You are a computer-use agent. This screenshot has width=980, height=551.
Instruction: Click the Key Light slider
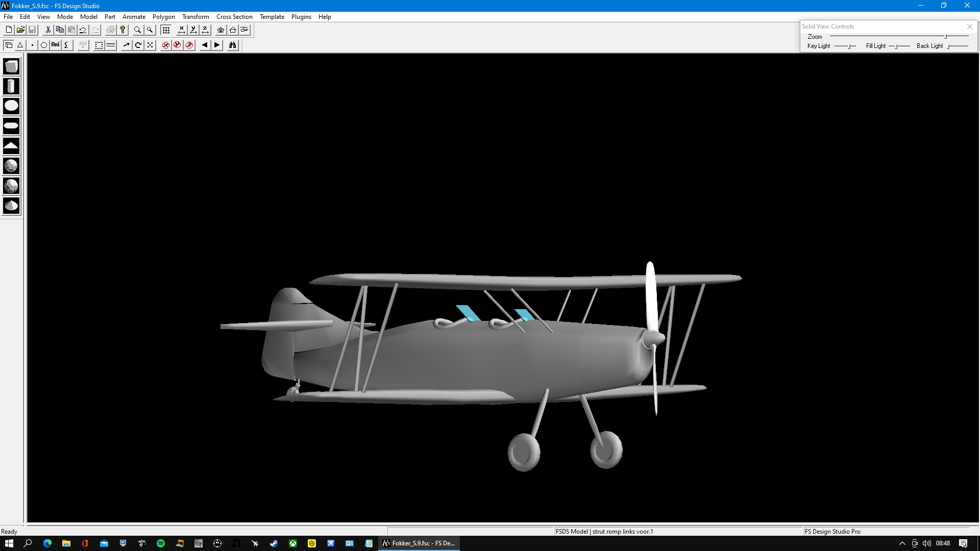[x=845, y=46]
